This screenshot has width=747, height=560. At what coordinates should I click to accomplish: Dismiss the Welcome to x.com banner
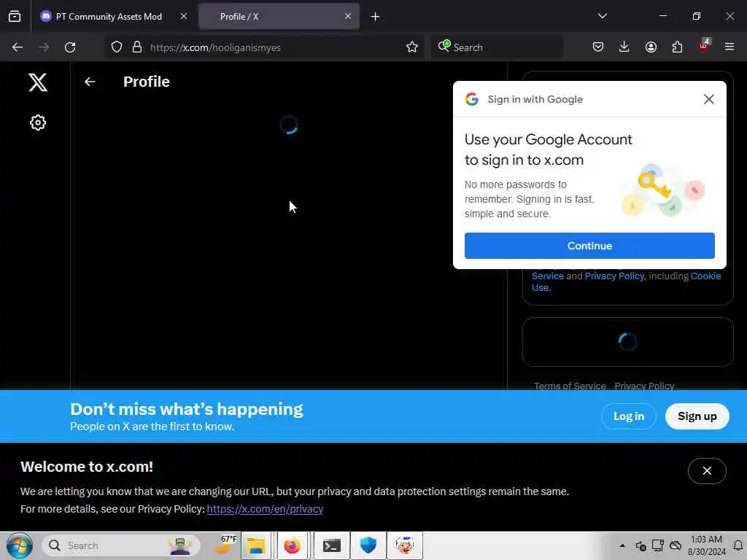click(x=706, y=470)
